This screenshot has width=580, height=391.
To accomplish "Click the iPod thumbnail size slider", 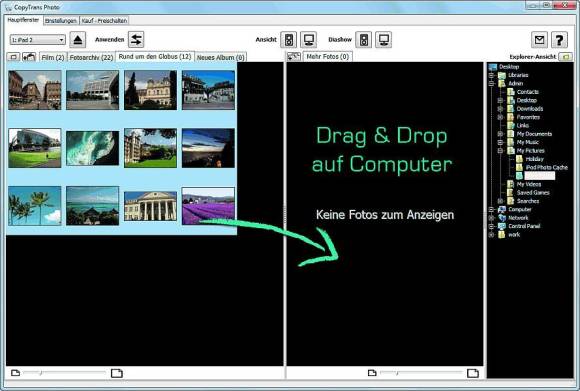I will pyautogui.click(x=64, y=373).
